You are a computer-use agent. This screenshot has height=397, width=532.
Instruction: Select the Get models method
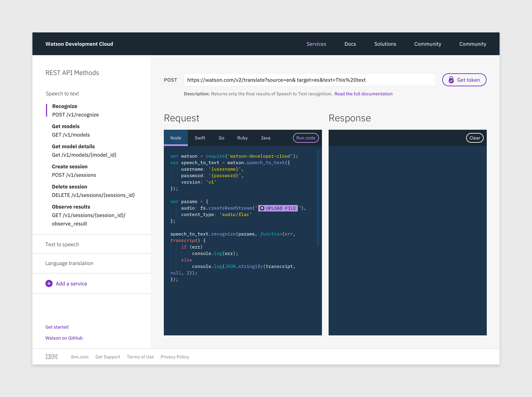[71, 130]
